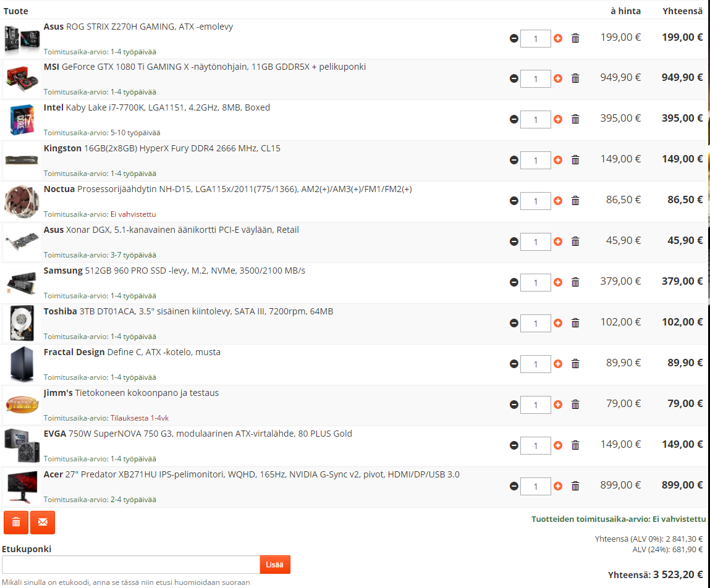This screenshot has height=588, width=710.
Task: Increase quantity of MSI GeForce GTX 1080 Ti
Action: 558,78
